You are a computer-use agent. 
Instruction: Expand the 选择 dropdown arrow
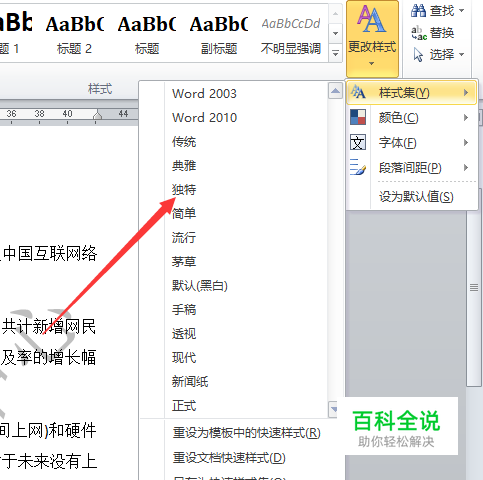462,54
